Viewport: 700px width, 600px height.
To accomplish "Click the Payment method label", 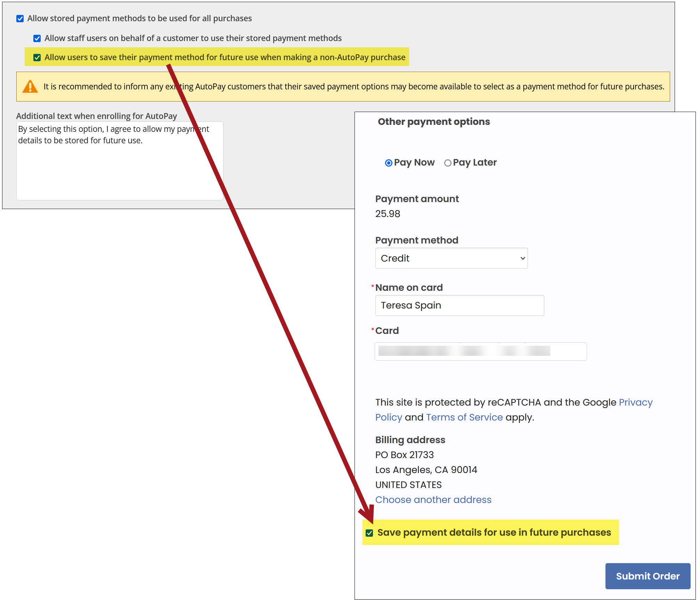I will (417, 240).
